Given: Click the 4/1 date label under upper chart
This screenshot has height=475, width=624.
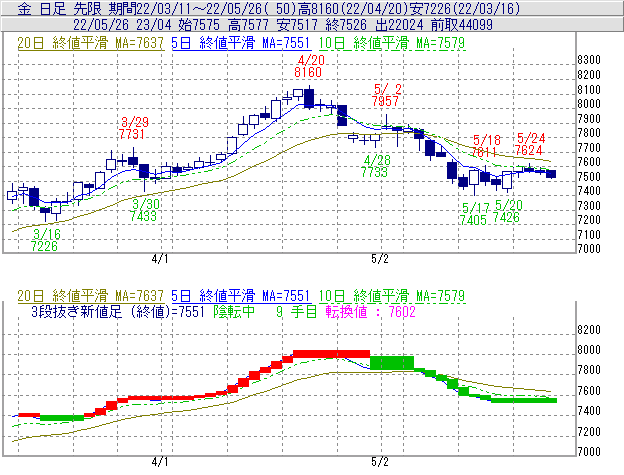Looking at the screenshot, I should click(160, 259).
